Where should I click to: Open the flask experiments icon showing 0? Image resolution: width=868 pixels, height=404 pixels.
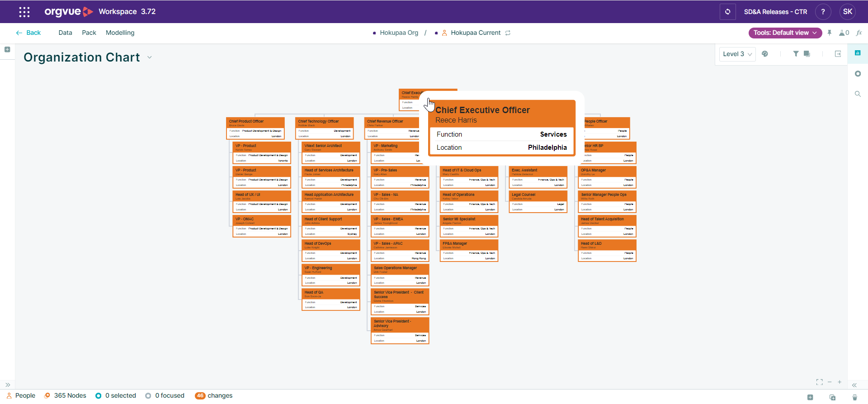pos(844,33)
